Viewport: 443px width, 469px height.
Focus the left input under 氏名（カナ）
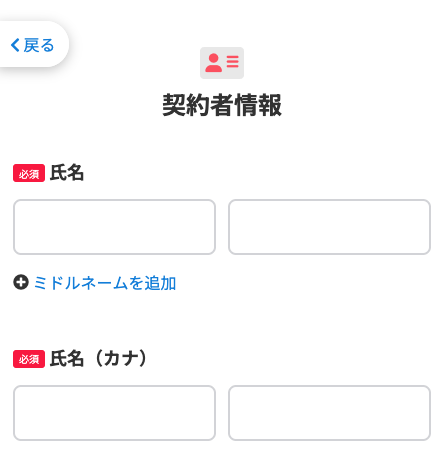pyautogui.click(x=114, y=413)
